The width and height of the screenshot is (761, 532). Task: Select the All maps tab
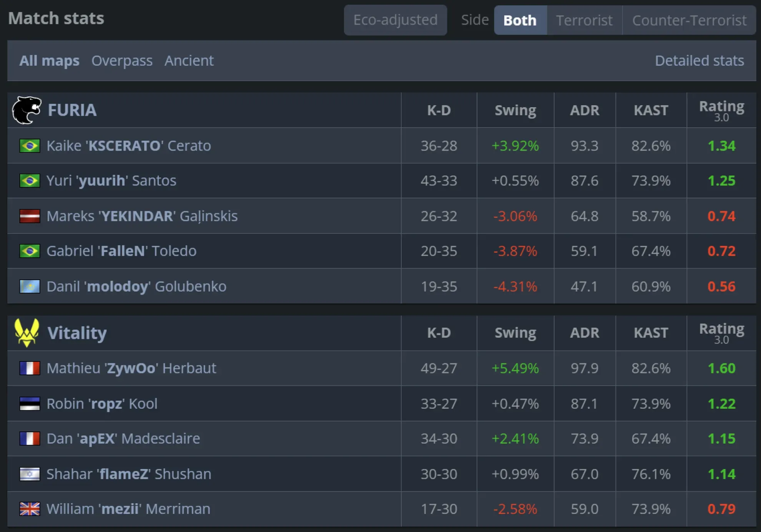coord(49,61)
